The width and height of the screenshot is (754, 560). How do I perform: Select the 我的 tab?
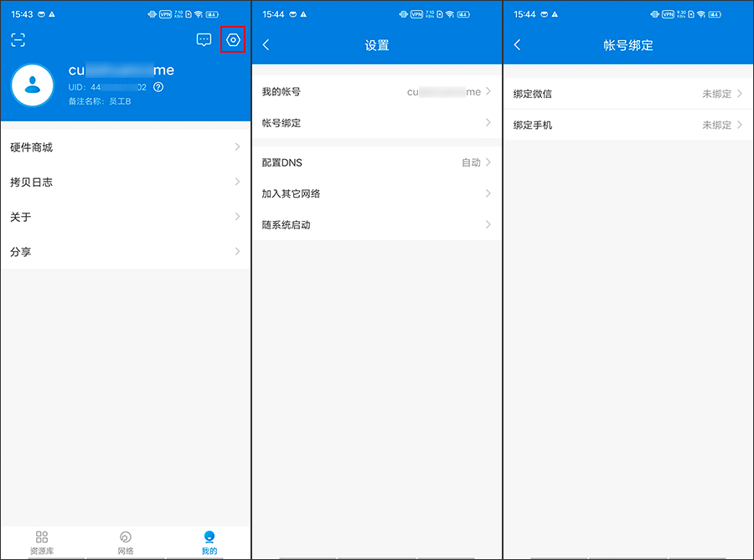[209, 541]
